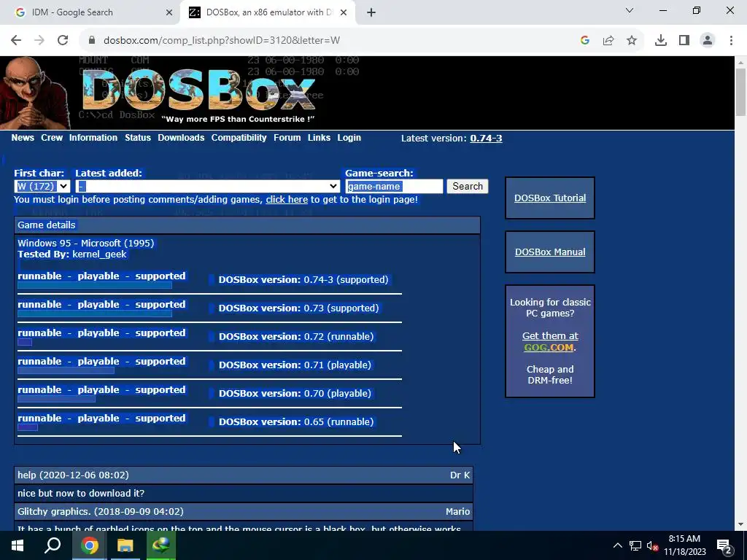This screenshot has height=560, width=747.
Task: Open Chrome downloads icon
Action: pos(661,41)
